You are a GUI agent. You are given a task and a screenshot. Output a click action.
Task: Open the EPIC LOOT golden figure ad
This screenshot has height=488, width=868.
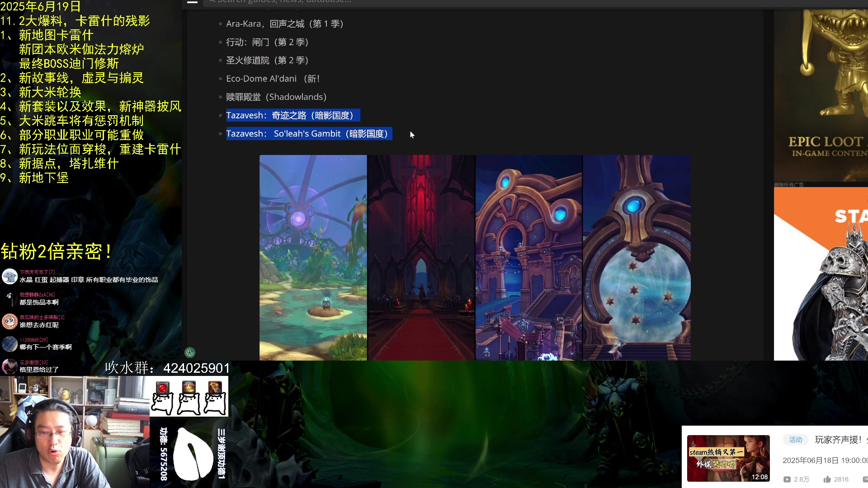pyautogui.click(x=821, y=95)
